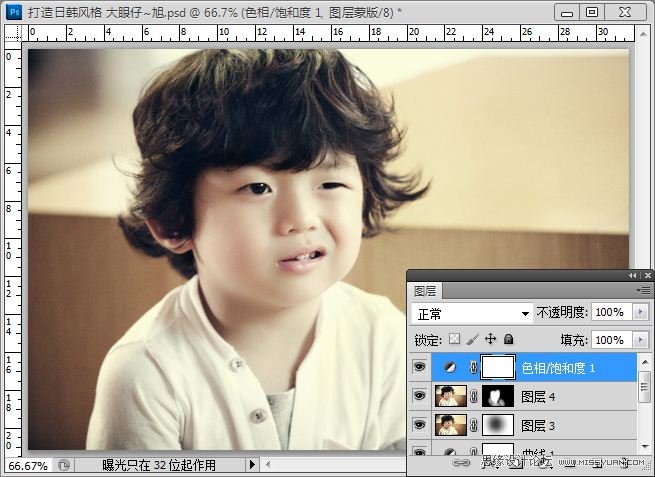Image resolution: width=655 pixels, height=477 pixels.
Task: Collapse the layers panel with double arrows
Action: coord(633,275)
